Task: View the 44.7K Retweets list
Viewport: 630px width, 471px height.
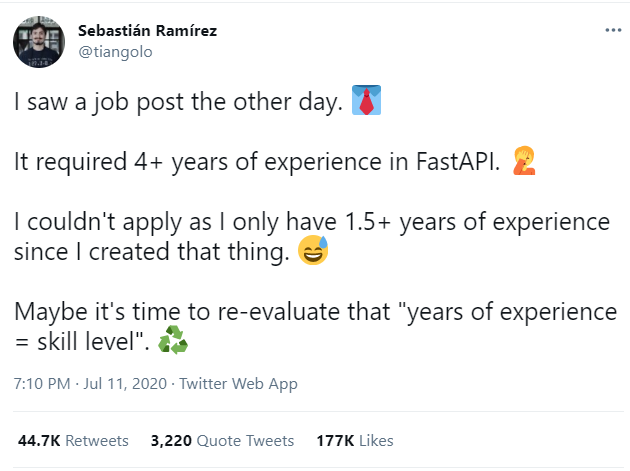Action: (x=73, y=440)
